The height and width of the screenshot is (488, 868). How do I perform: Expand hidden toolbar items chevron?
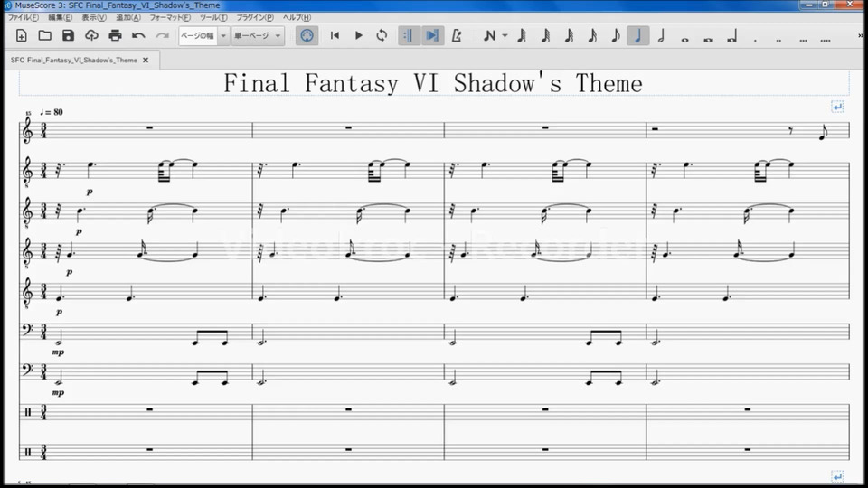click(861, 35)
